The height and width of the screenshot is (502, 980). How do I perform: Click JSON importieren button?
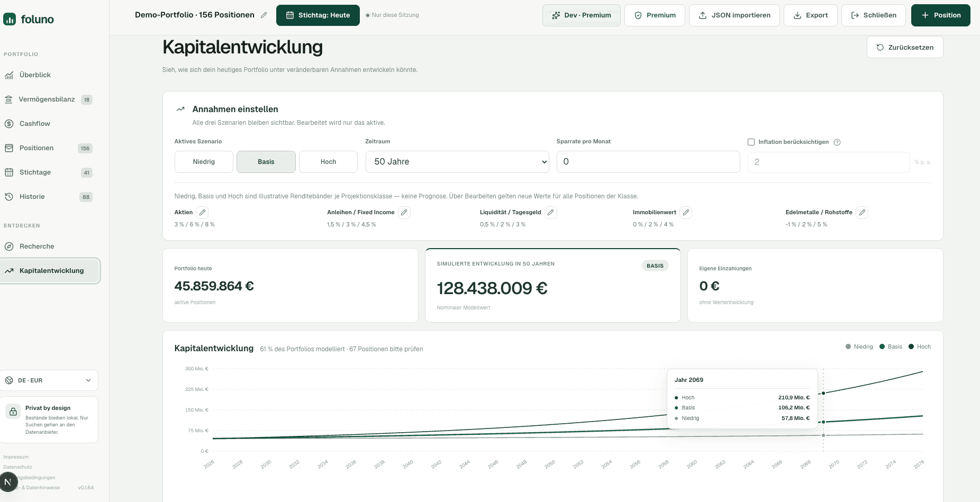734,15
